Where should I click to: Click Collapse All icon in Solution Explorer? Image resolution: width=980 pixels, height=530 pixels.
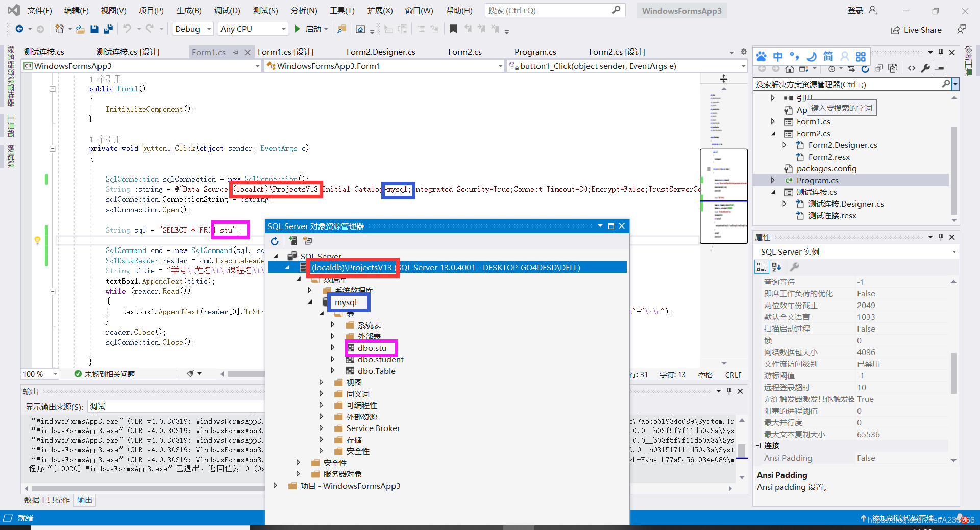pos(879,69)
